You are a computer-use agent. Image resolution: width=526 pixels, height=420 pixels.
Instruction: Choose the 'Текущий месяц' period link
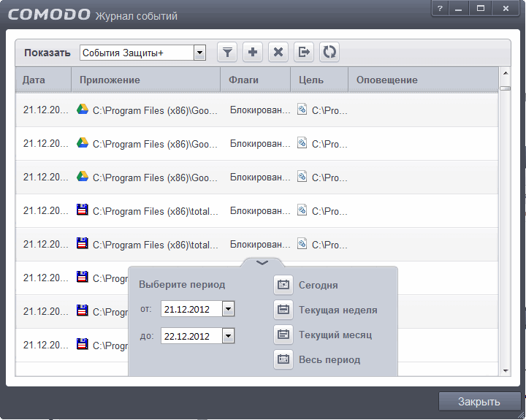coord(335,335)
